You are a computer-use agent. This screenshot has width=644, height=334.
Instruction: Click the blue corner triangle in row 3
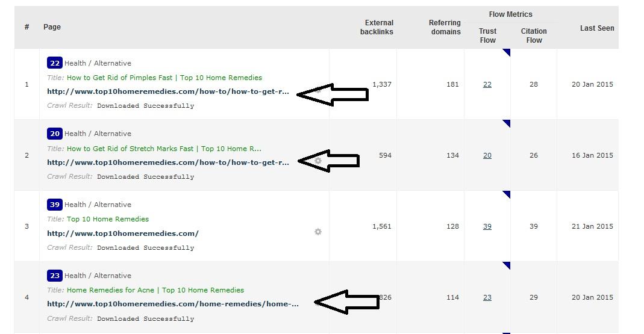coord(507,194)
